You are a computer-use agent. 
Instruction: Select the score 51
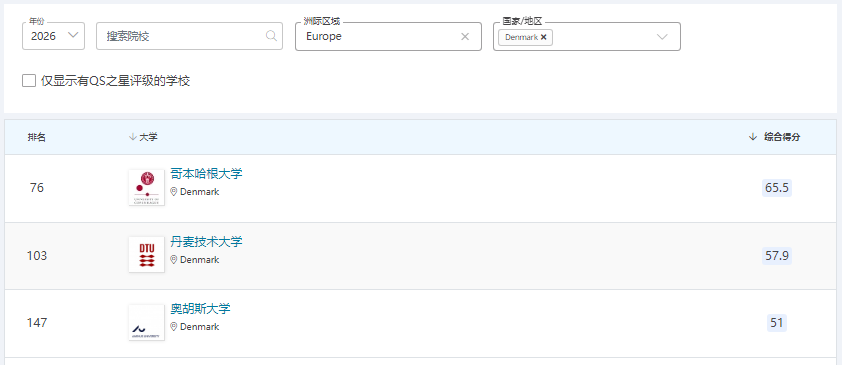(776, 323)
